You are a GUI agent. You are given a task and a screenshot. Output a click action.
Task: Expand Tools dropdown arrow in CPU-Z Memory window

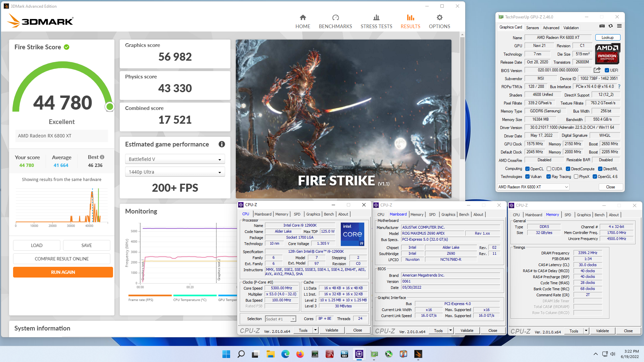point(586,331)
